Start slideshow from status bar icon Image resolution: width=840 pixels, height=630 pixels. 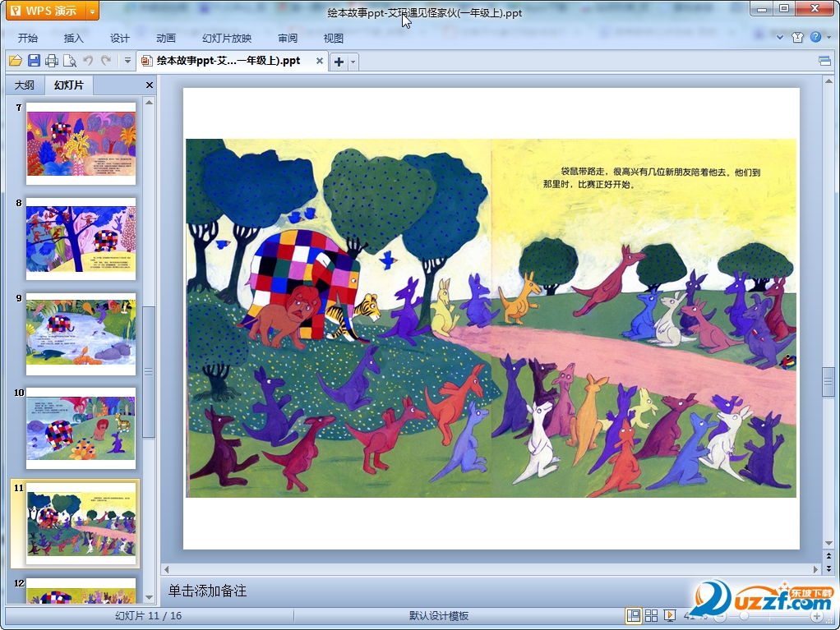[x=670, y=616]
